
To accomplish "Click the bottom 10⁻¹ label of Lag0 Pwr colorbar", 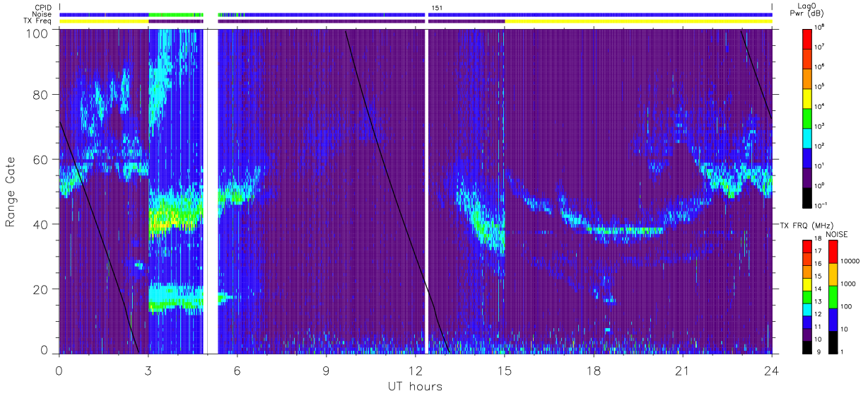I will click(821, 205).
